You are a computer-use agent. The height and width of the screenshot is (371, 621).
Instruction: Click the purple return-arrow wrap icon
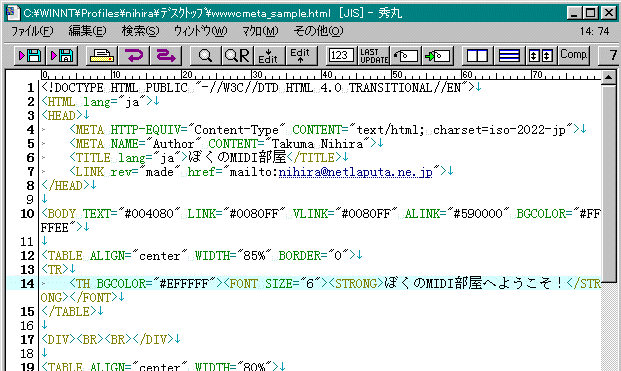[133, 56]
